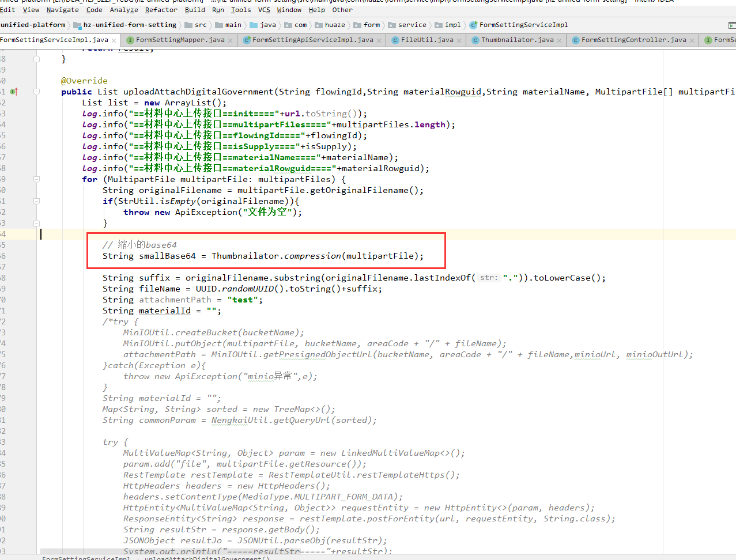Click the service breadcrumb

point(412,25)
